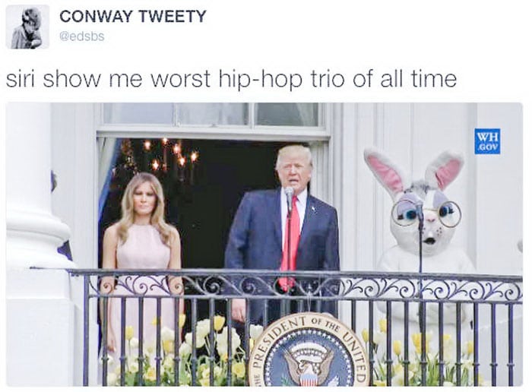The width and height of the screenshot is (532, 392).
Task: Click the Easter bunny's round glasses
Action: coord(426,213)
